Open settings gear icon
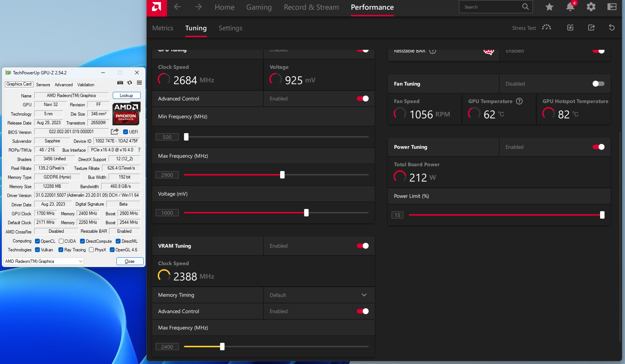625x364 pixels. pos(591,7)
